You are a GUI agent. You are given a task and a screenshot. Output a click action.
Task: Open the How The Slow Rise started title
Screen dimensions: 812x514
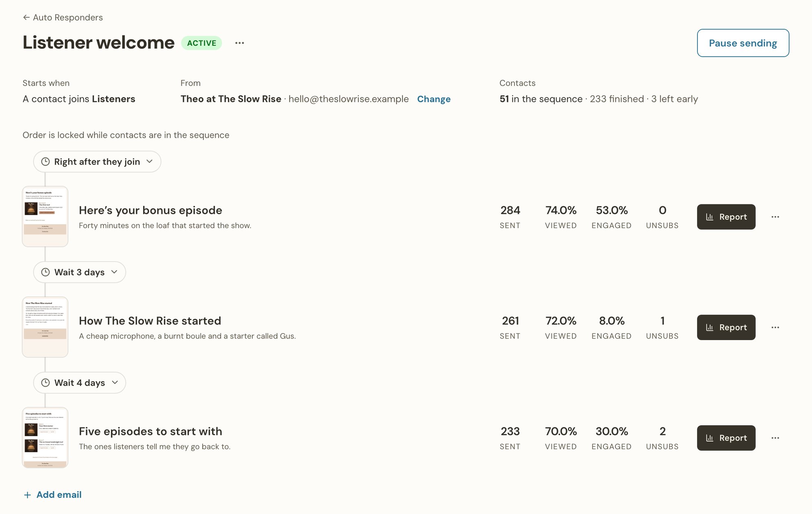coord(150,321)
